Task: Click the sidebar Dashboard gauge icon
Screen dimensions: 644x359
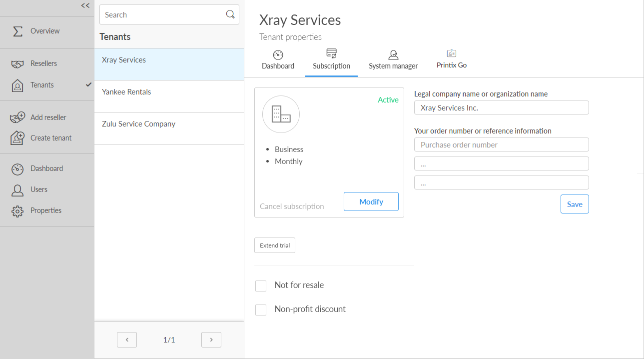Action: (x=17, y=169)
